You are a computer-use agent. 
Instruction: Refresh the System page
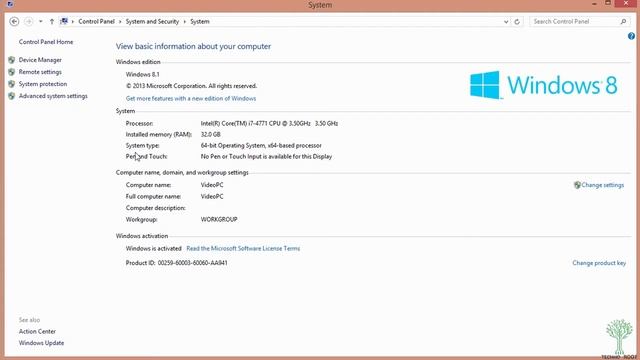pyautogui.click(x=517, y=22)
